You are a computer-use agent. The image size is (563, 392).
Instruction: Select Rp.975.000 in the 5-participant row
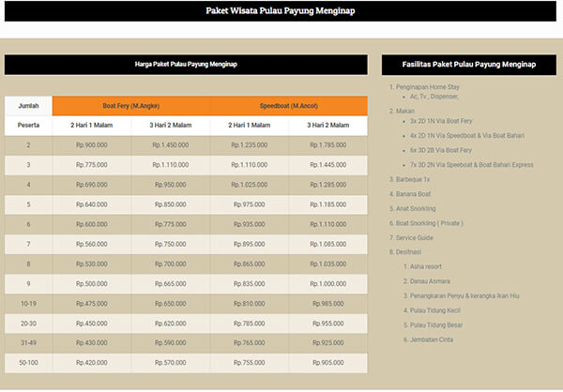click(250, 204)
